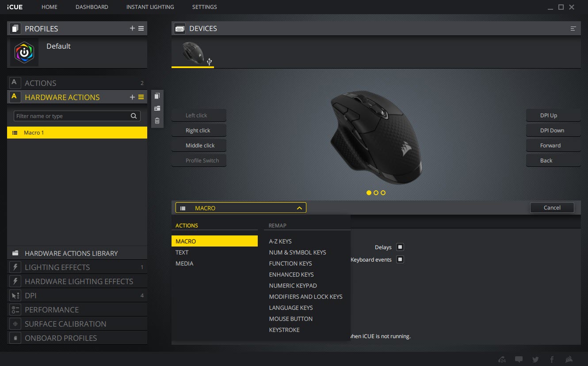Choose FUNCTION KEYS remap option

click(290, 263)
